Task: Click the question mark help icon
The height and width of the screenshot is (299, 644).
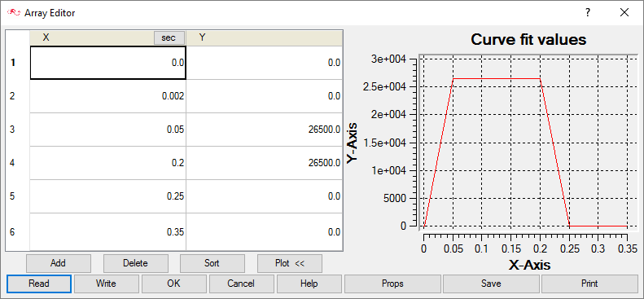Action: 588,13
